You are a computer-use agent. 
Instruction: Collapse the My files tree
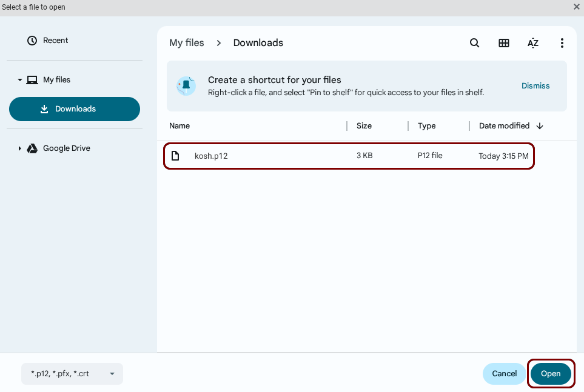click(x=19, y=80)
